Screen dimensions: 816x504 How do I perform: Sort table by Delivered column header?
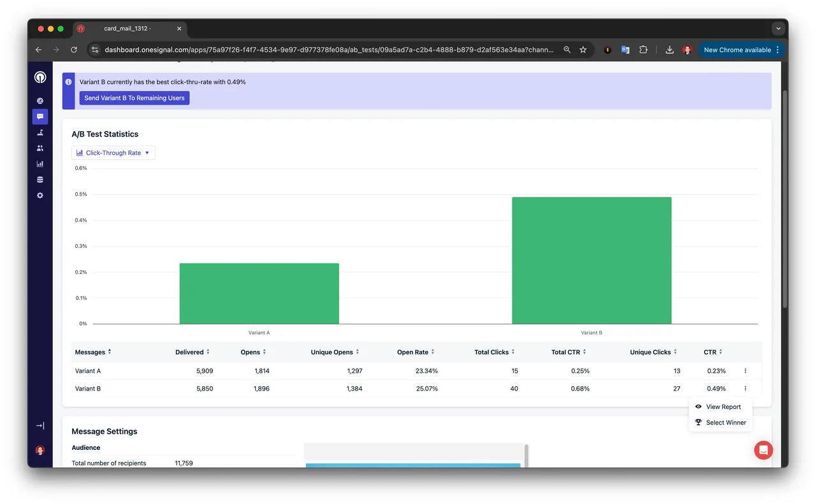tap(193, 352)
